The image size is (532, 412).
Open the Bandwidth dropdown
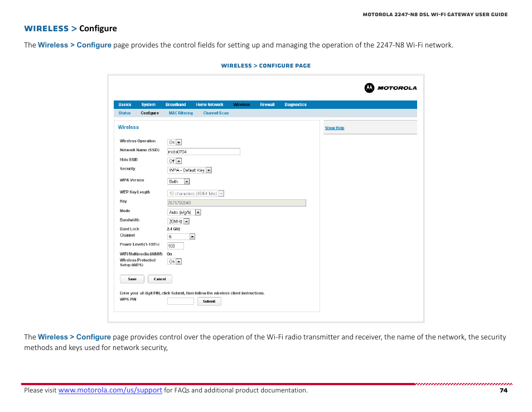[x=178, y=222]
